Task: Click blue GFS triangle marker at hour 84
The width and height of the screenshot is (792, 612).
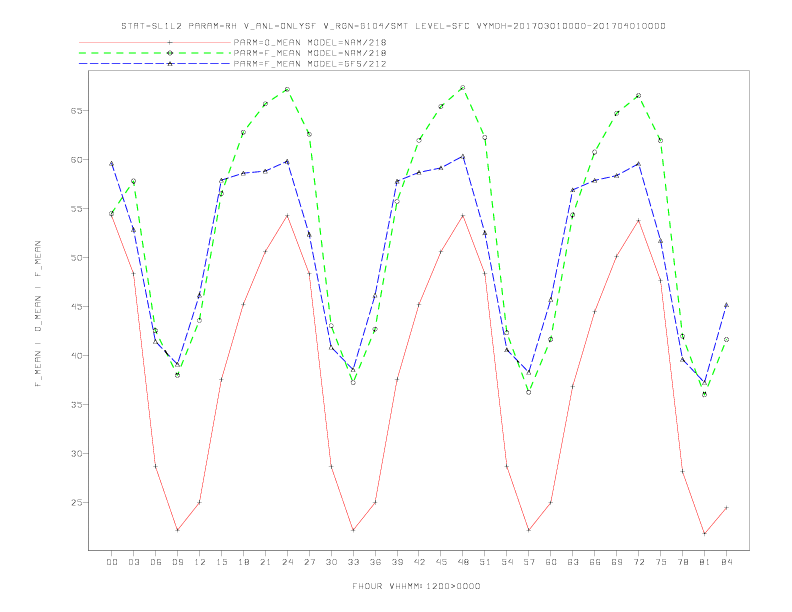Action: (726, 305)
